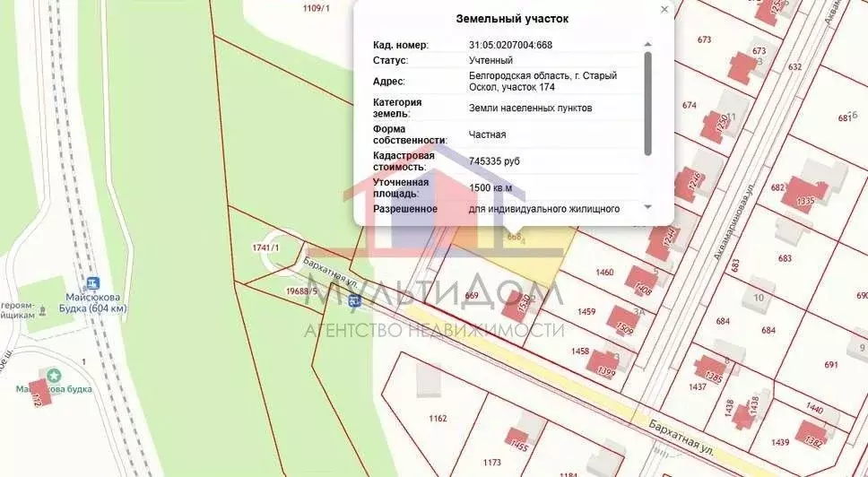
Task: Select parcel 1109/1 on the map
Action: click(x=317, y=8)
